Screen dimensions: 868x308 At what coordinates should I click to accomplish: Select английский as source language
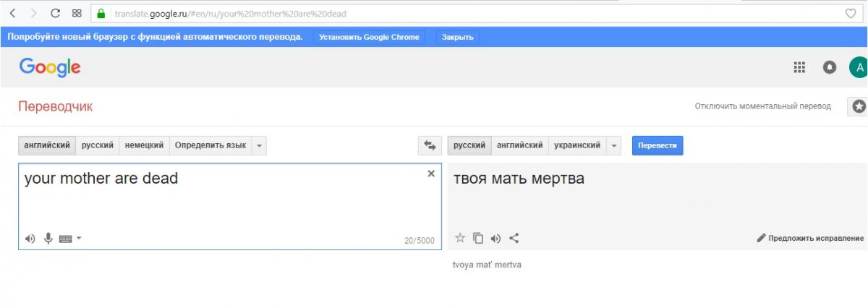(47, 145)
